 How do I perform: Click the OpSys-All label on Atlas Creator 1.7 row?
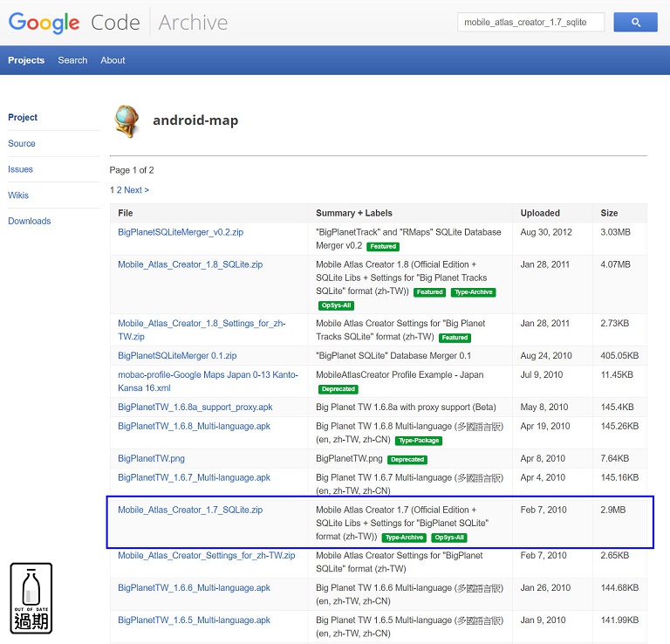click(449, 538)
